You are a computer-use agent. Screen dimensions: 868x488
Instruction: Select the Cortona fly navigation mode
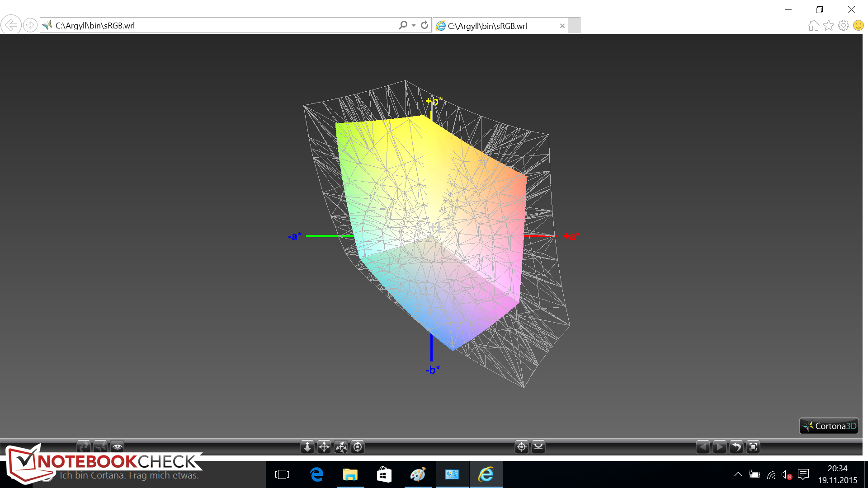tap(100, 447)
